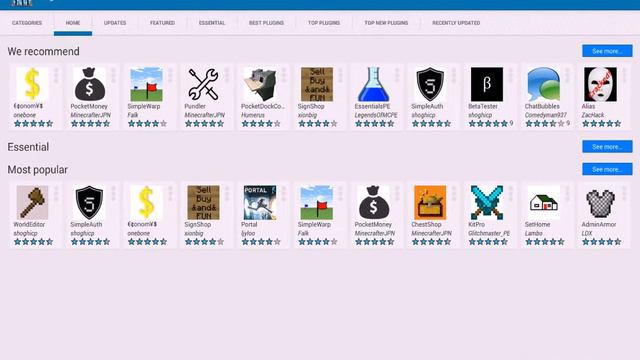
Task: Select SimpleAuth shield icon under Most popular
Action: pos(89,202)
